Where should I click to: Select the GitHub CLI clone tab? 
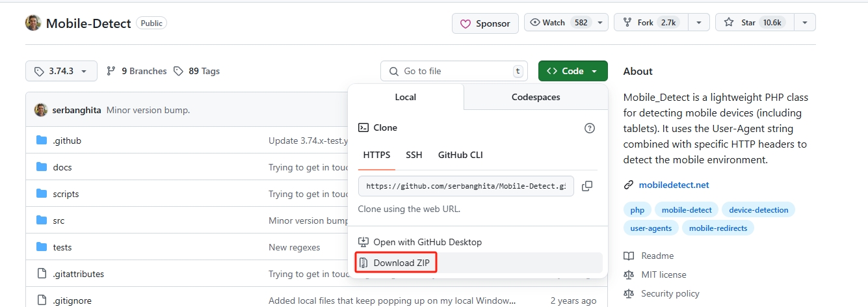click(460, 155)
